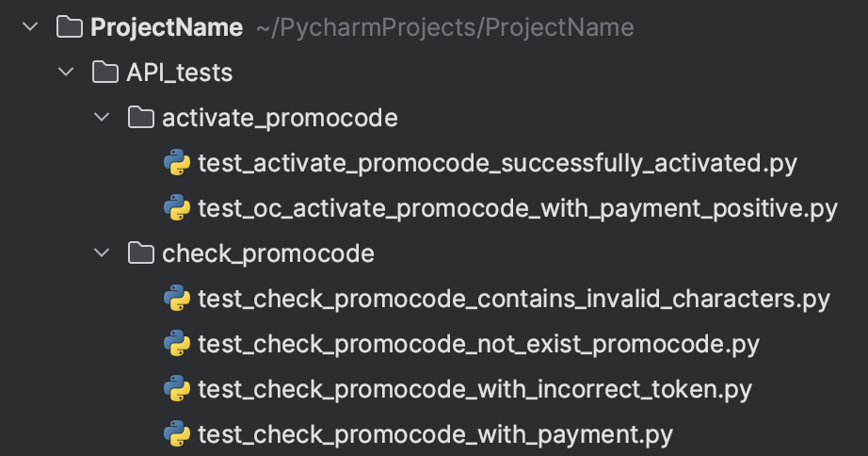The width and height of the screenshot is (868, 456).
Task: Select test_check_promocode_with_payment.py file name
Action: [436, 435]
